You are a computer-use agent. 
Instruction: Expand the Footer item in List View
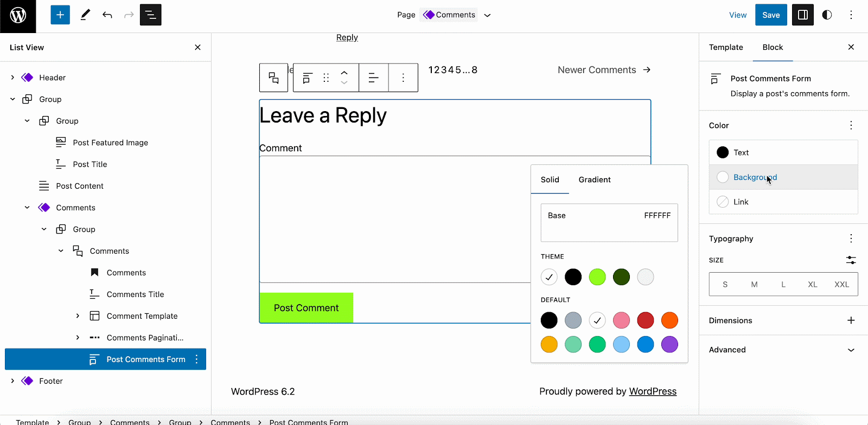pos(12,381)
